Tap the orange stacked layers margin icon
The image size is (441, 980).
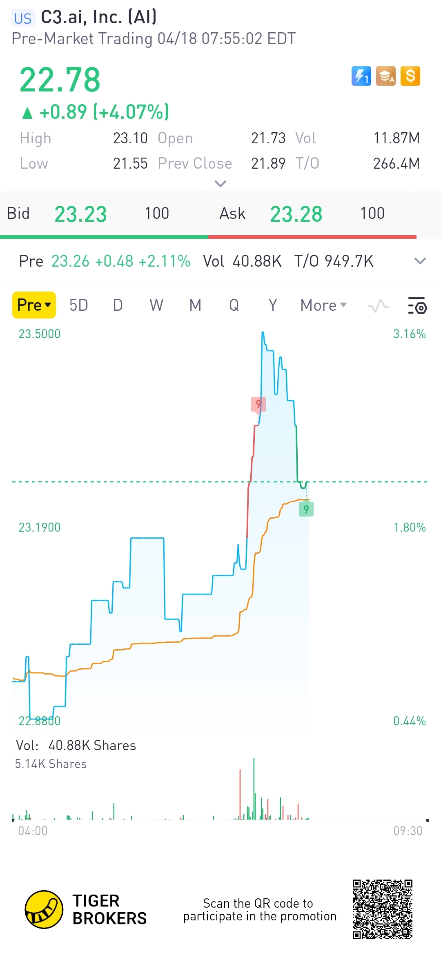coord(386,76)
